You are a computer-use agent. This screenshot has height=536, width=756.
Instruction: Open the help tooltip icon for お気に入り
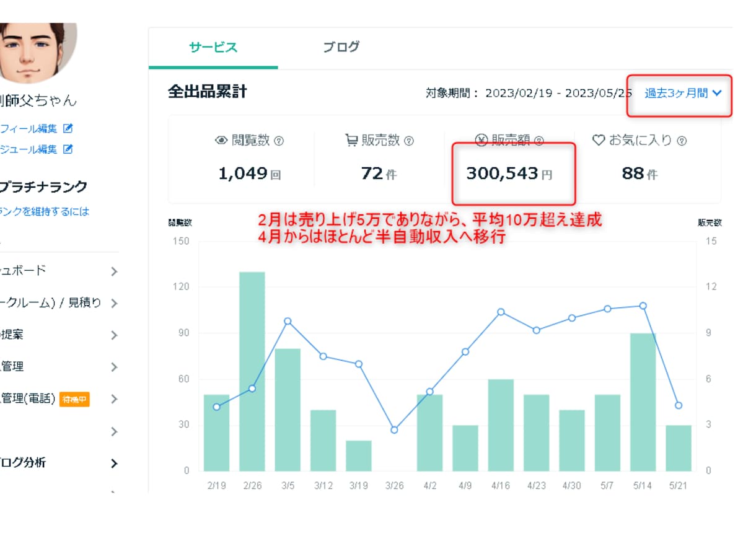pos(682,141)
